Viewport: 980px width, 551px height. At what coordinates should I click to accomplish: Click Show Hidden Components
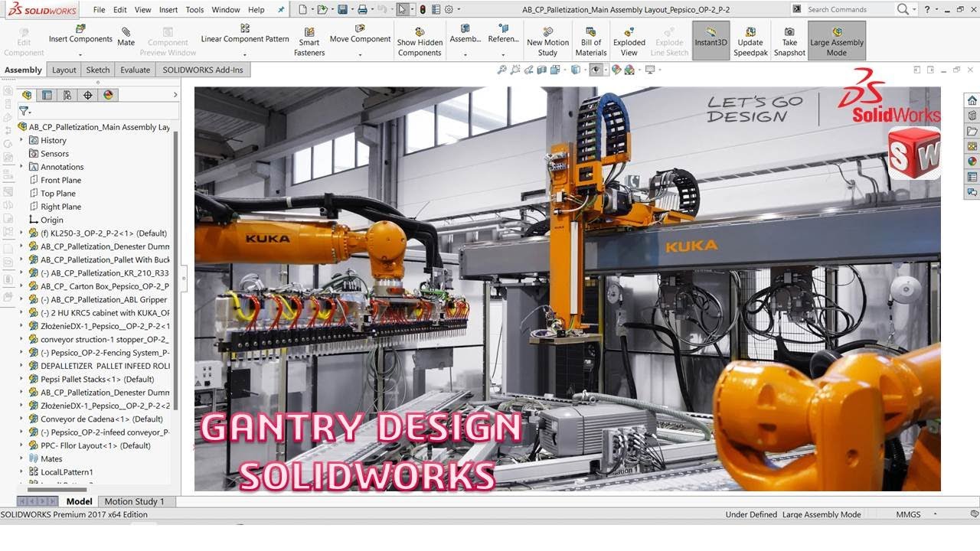click(420, 42)
